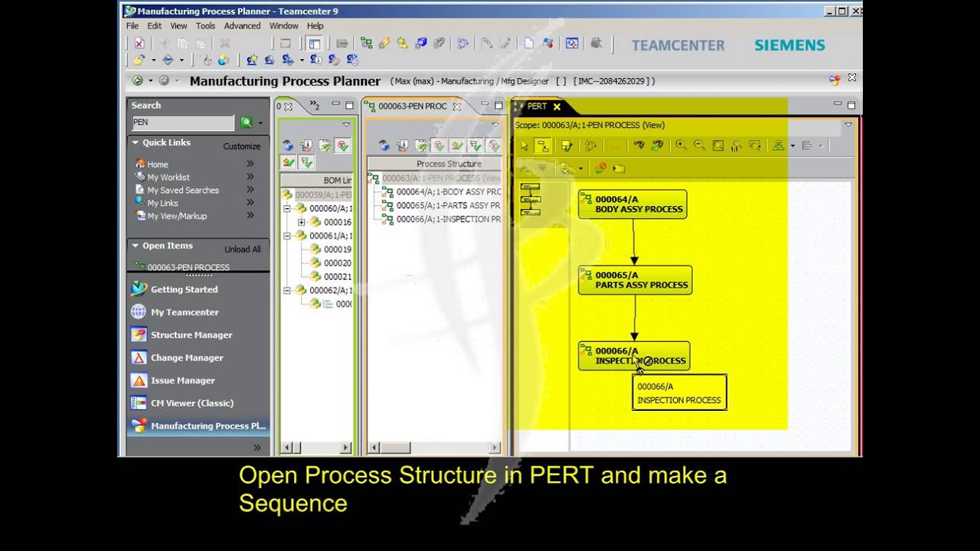Open the Edit menu
The height and width of the screenshot is (551, 980).
click(155, 25)
